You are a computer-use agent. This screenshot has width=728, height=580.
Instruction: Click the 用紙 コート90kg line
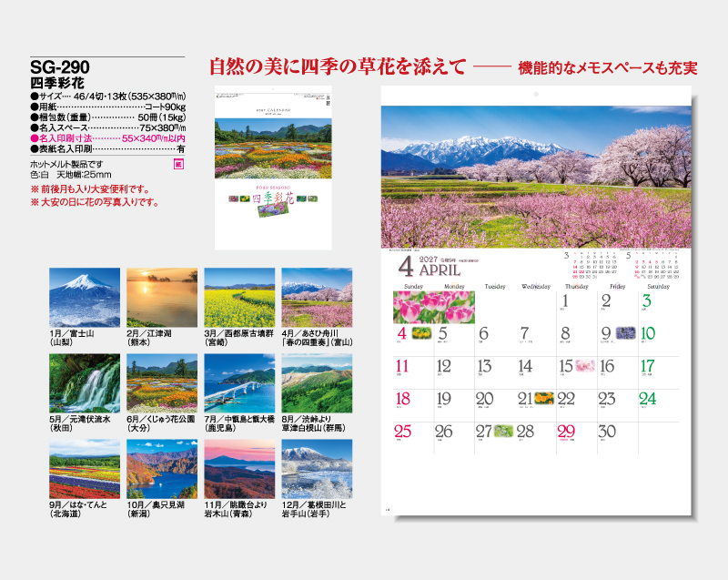point(107,107)
